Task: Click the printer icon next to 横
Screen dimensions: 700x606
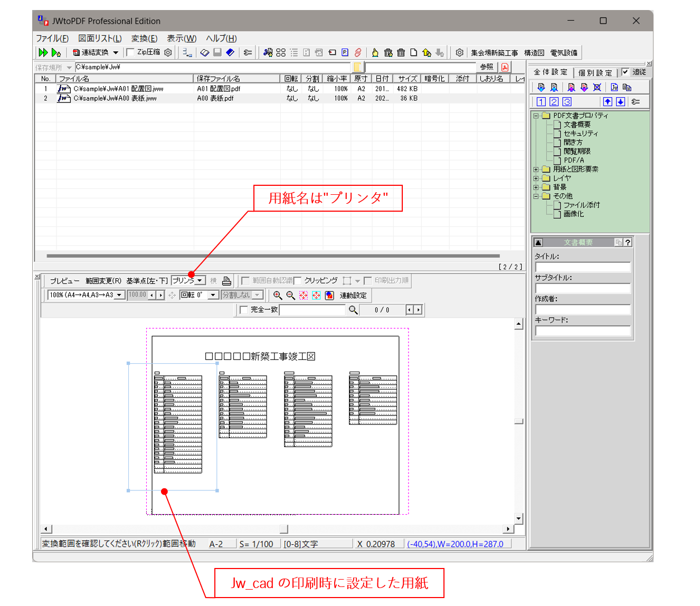Action: [x=226, y=280]
